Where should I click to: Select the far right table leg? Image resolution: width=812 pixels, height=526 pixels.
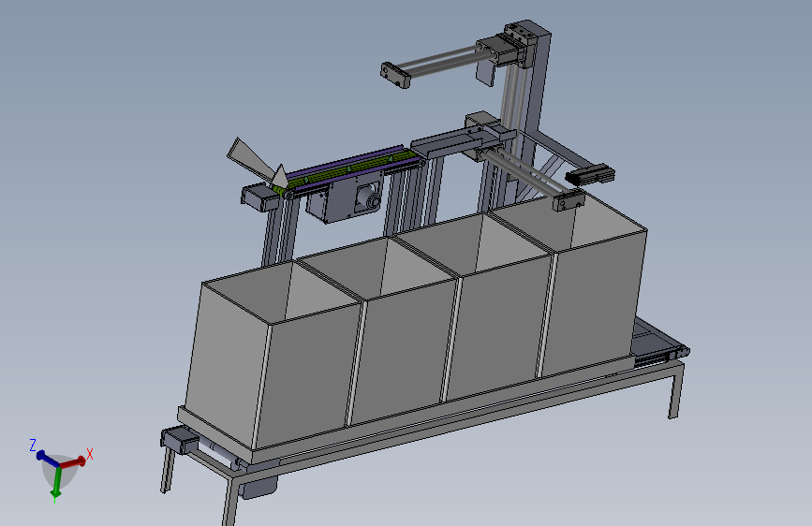click(x=674, y=392)
